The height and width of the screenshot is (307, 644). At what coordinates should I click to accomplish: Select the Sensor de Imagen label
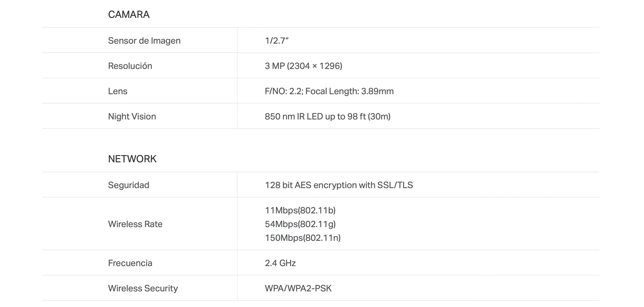coord(144,41)
